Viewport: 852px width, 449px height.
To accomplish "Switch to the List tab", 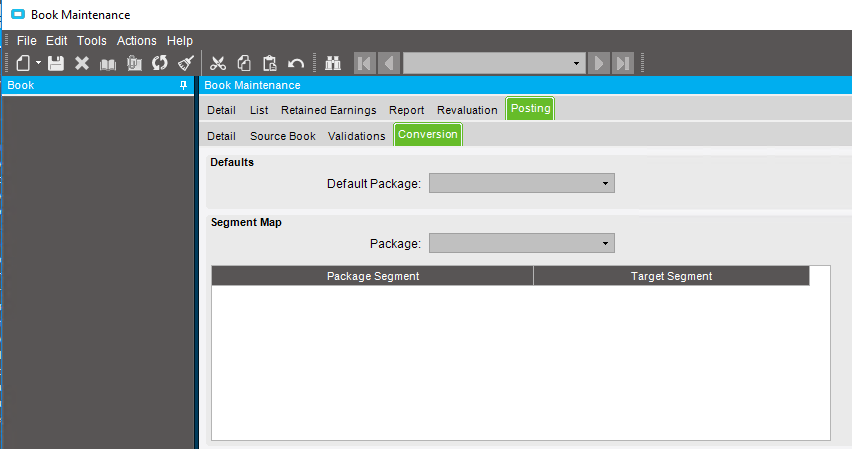I will [x=259, y=110].
